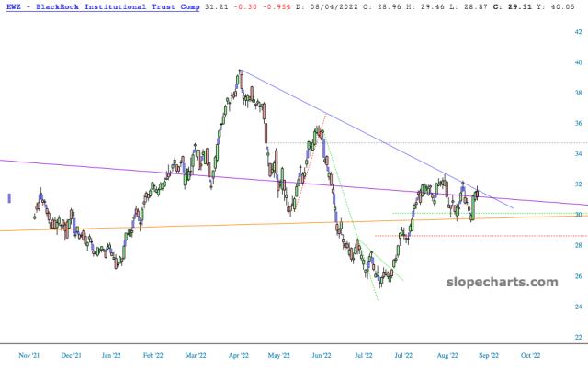588x368 pixels.
Task: Click the Sep '22 date label
Action: pos(489,355)
